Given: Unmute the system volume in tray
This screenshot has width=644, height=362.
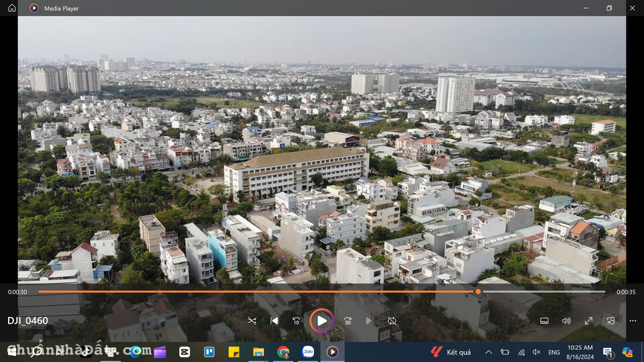Looking at the screenshot, I should (537, 352).
